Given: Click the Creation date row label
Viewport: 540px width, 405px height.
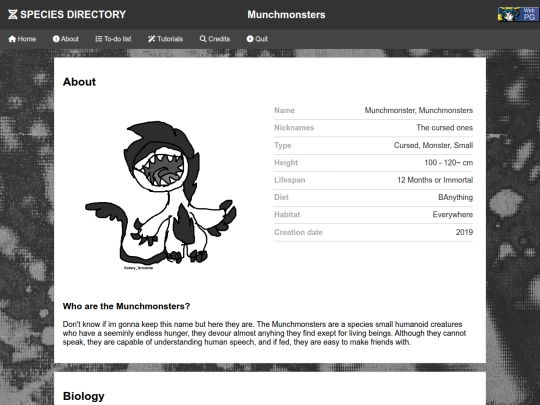Looking at the screenshot, I should [x=298, y=232].
